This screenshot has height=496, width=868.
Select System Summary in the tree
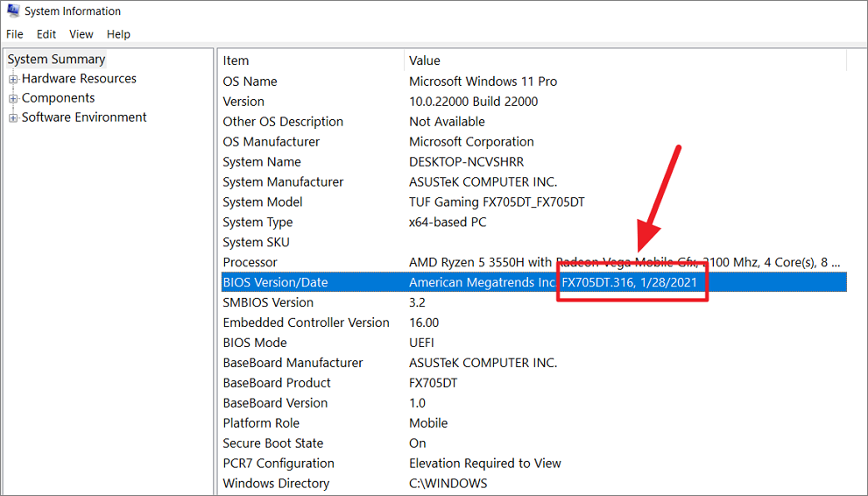(x=56, y=60)
